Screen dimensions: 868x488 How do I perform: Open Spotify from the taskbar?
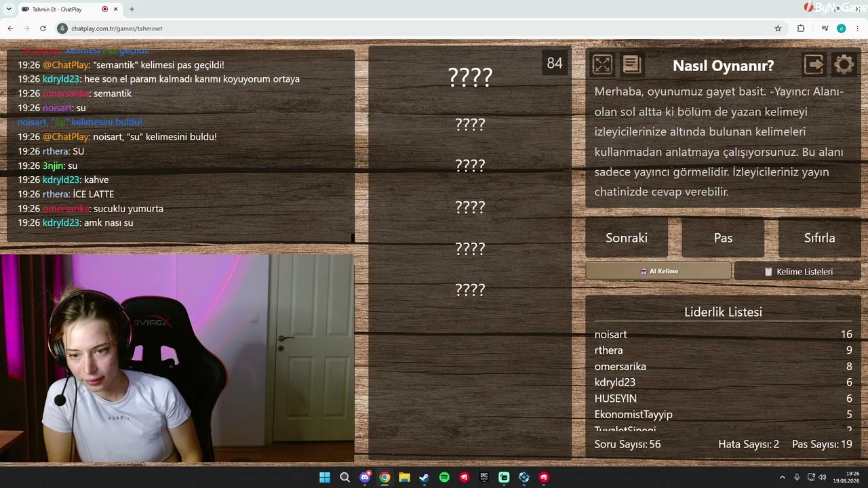pos(444,477)
